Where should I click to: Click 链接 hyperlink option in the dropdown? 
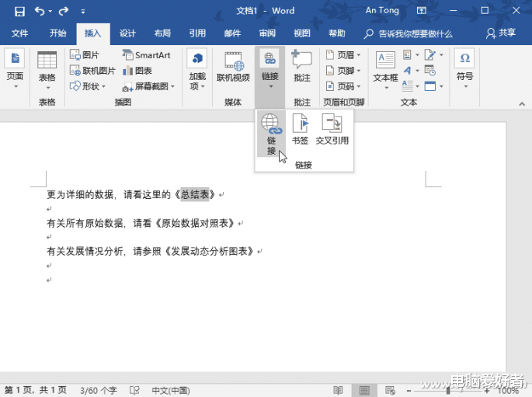tap(271, 134)
